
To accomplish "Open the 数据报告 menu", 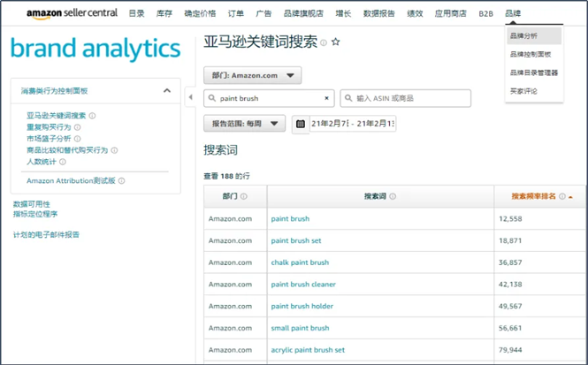I will click(x=378, y=13).
